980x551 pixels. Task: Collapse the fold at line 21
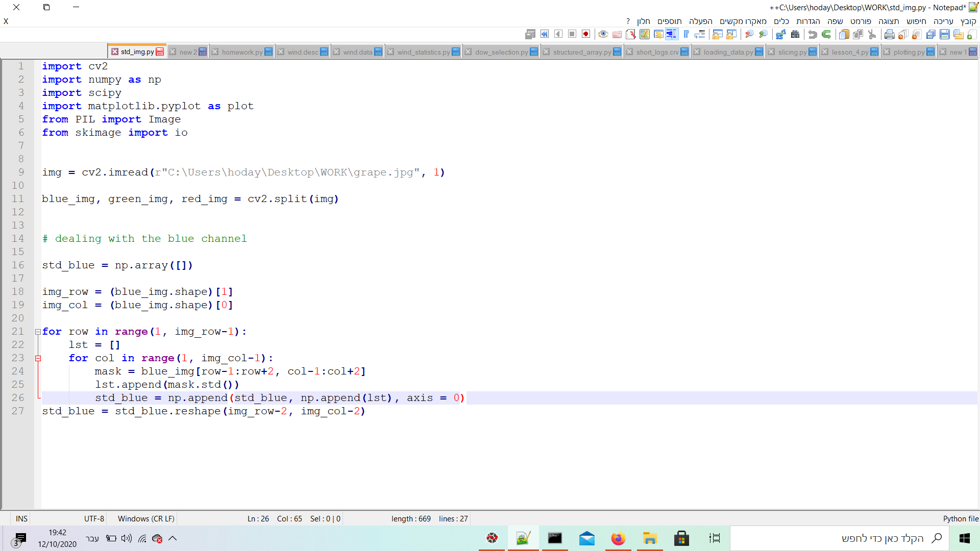[38, 332]
